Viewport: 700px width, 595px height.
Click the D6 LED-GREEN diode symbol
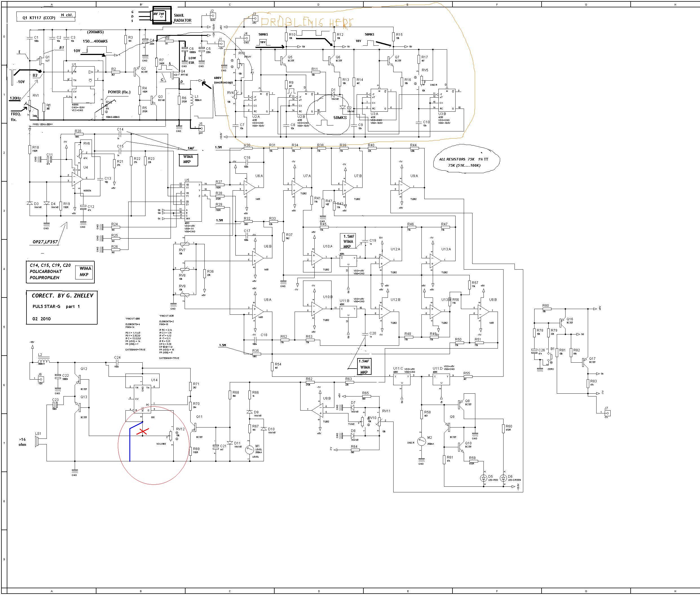pos(504,478)
